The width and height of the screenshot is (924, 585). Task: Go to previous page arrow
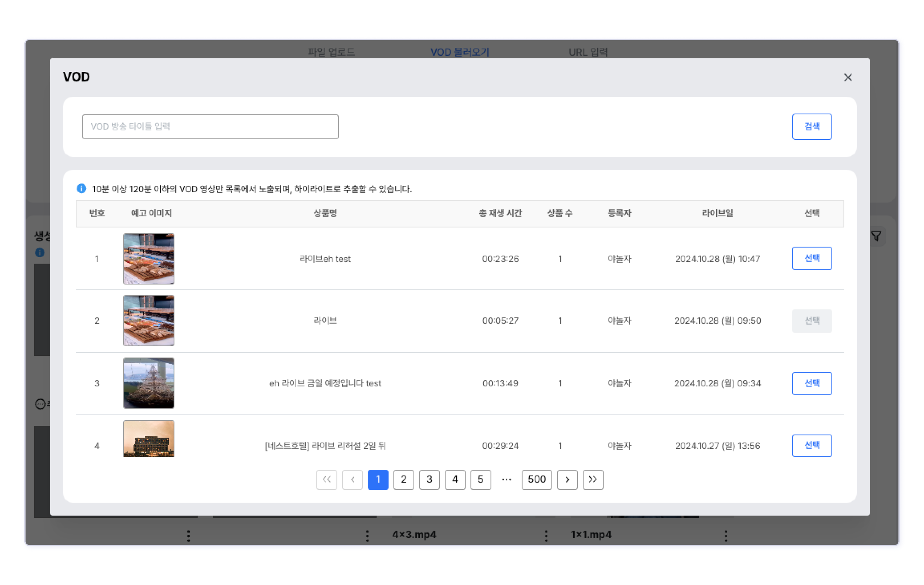coord(352,479)
